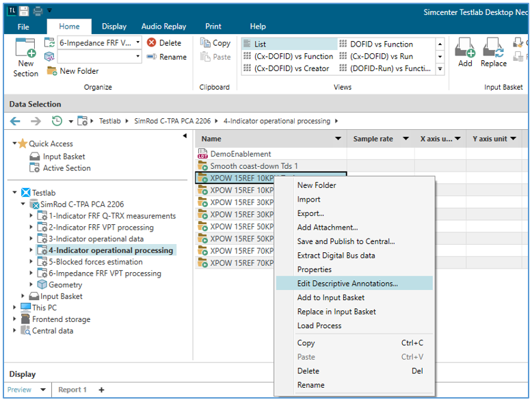The width and height of the screenshot is (532, 402).
Task: Collapse the left navigation pane arrow
Action: coord(184,136)
